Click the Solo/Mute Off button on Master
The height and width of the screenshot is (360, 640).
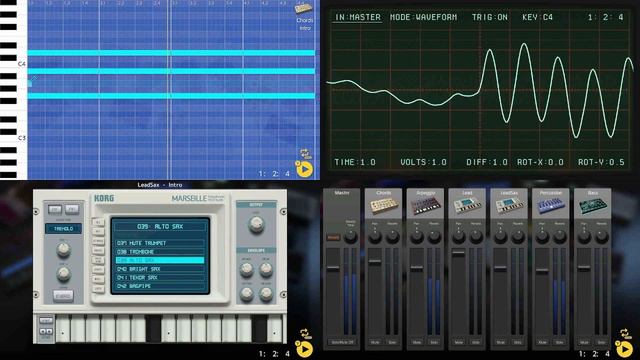[342, 342]
